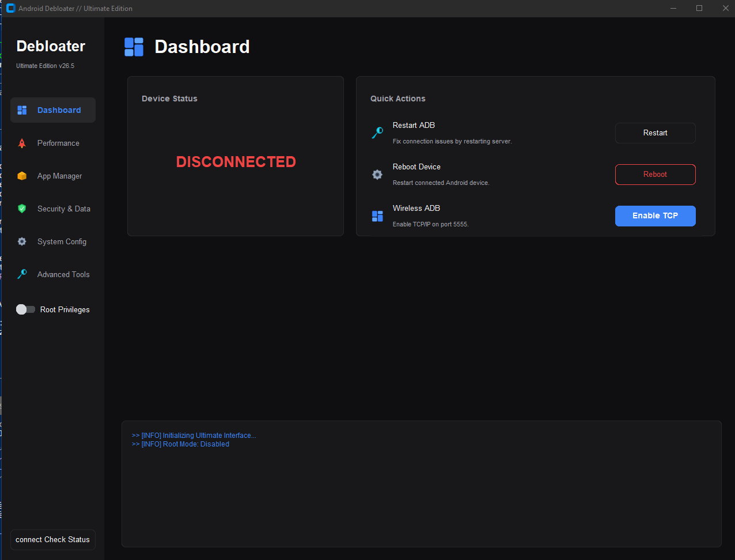Click the Reboot Device label in Quick Actions
This screenshot has height=560, width=735.
click(x=416, y=167)
